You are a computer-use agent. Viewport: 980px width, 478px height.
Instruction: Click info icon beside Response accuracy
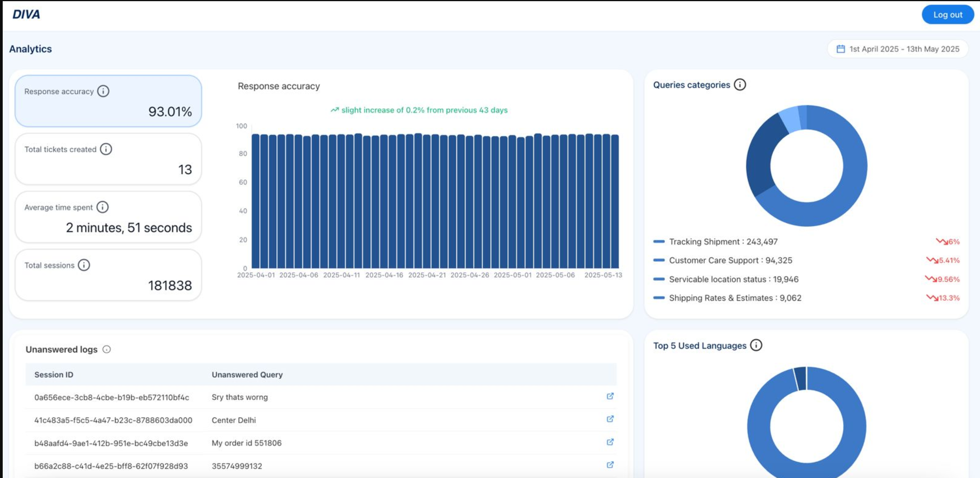[x=103, y=91]
